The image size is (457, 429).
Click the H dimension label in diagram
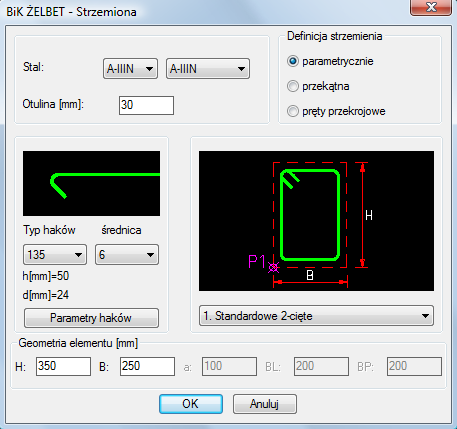369,215
